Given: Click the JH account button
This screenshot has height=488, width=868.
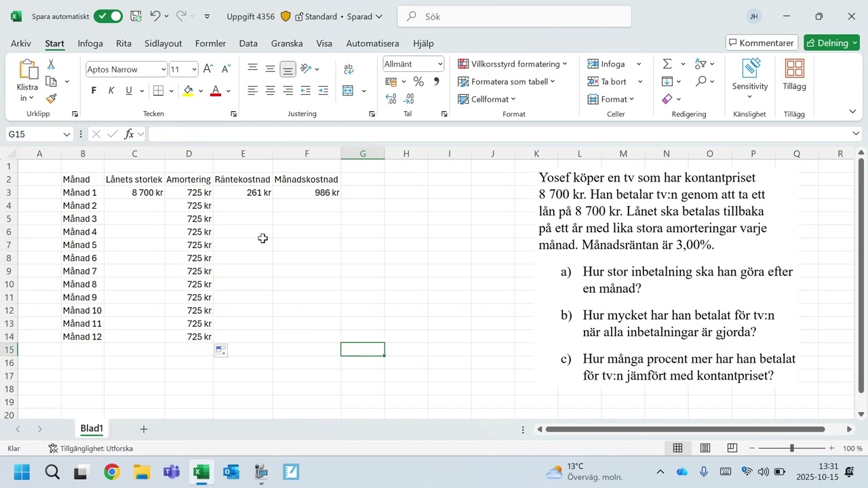Looking at the screenshot, I should pyautogui.click(x=754, y=16).
